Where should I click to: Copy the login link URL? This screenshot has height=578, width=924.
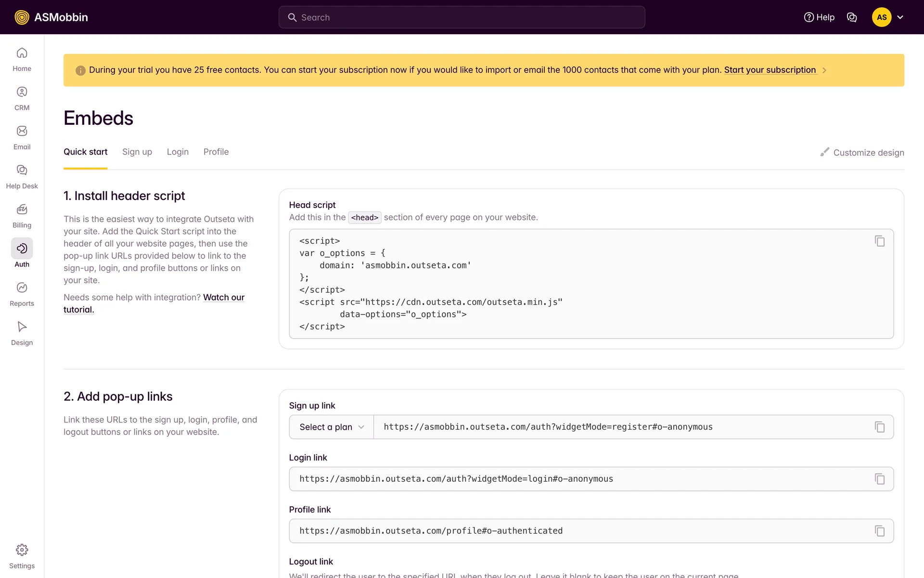(879, 479)
